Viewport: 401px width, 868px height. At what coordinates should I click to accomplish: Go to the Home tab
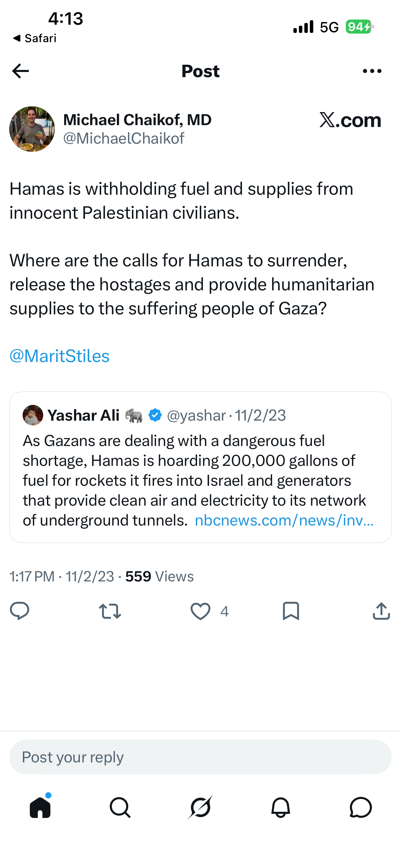point(40,807)
